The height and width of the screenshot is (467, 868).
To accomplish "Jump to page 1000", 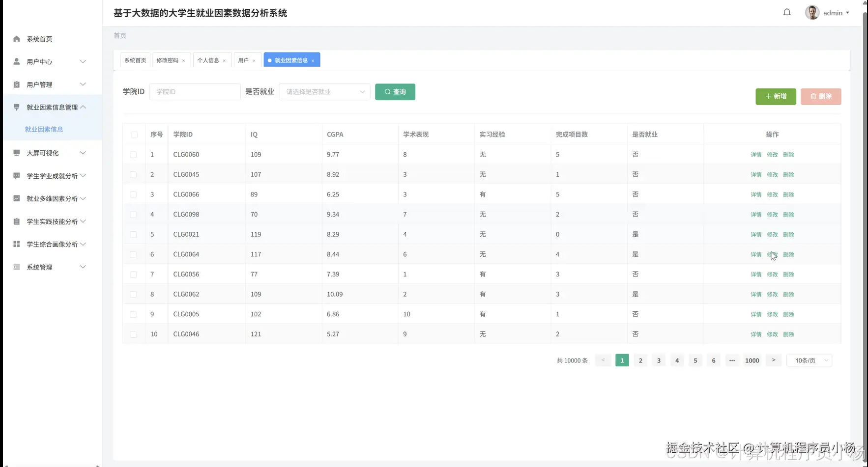I will tap(752, 360).
